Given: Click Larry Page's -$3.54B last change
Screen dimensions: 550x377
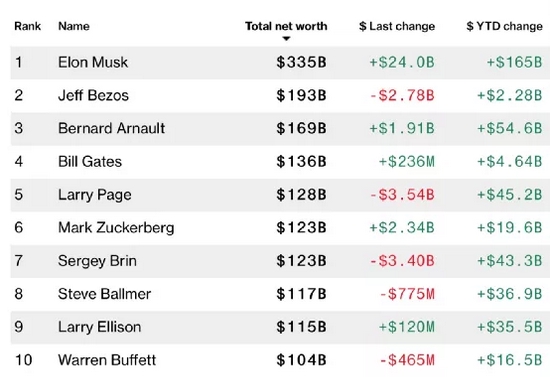Looking at the screenshot, I should (402, 195).
